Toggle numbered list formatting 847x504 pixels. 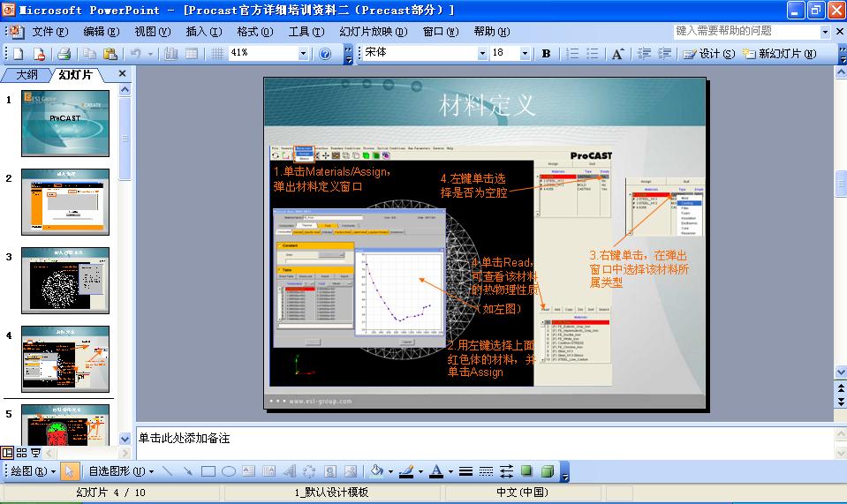click(x=572, y=54)
